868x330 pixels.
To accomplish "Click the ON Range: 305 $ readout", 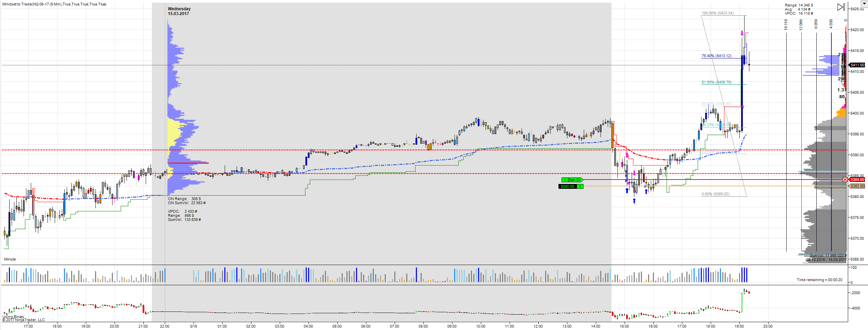I will coord(184,199).
